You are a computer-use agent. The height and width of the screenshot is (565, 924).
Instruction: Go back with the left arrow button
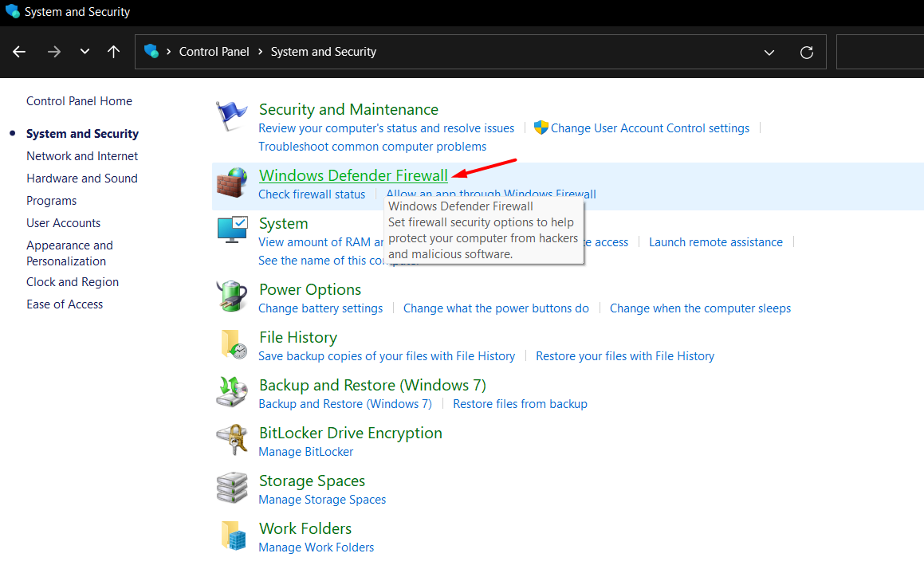tap(19, 52)
